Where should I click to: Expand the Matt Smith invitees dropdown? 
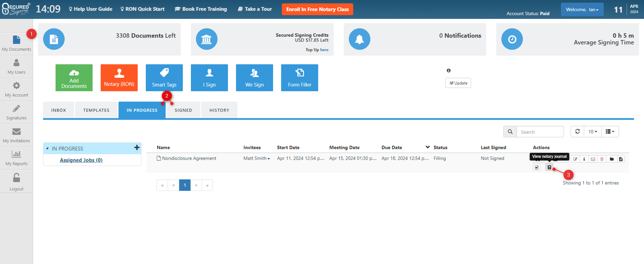(257, 158)
